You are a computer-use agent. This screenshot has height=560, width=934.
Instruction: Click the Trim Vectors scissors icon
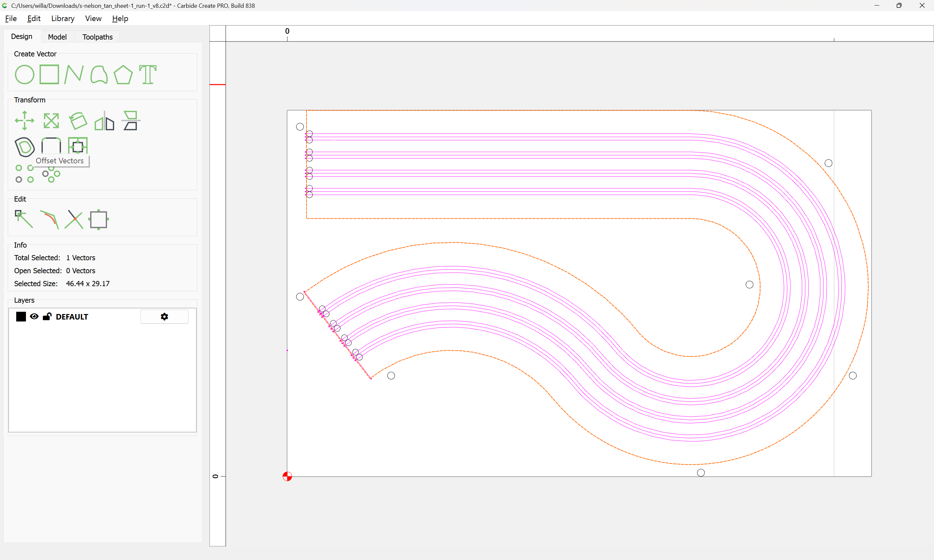(74, 219)
